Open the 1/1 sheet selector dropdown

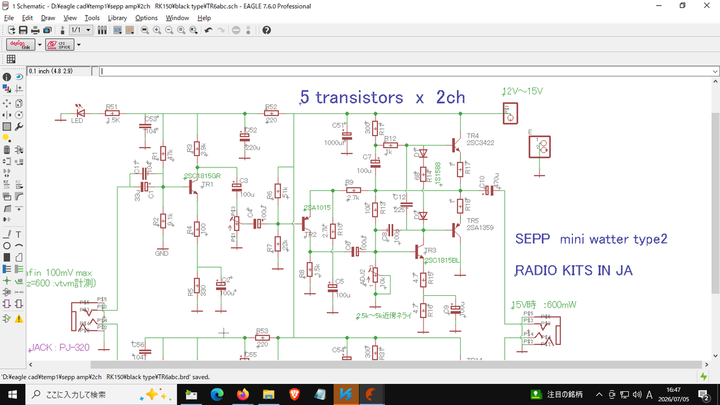[x=81, y=30]
